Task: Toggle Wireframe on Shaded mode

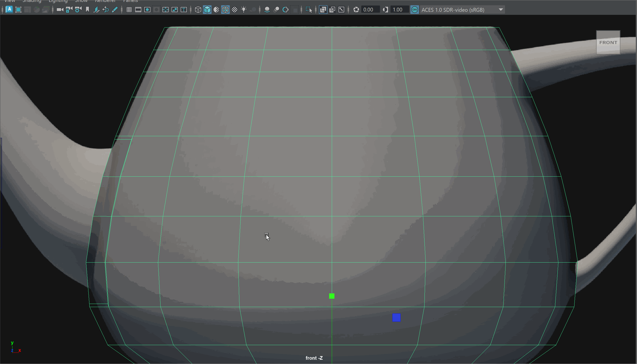Action: click(x=225, y=10)
